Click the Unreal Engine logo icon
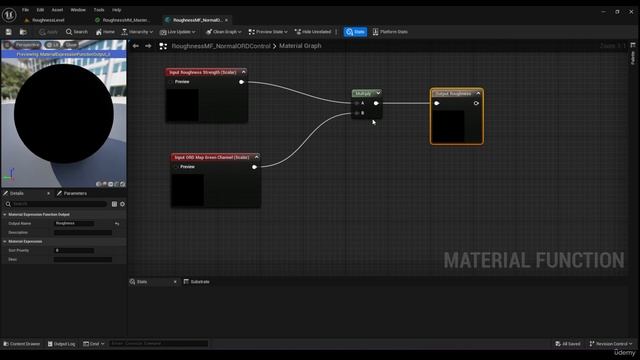 (x=9, y=15)
